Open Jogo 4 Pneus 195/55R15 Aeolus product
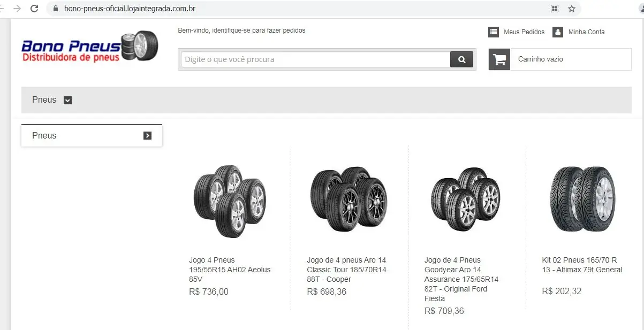 pos(230,270)
